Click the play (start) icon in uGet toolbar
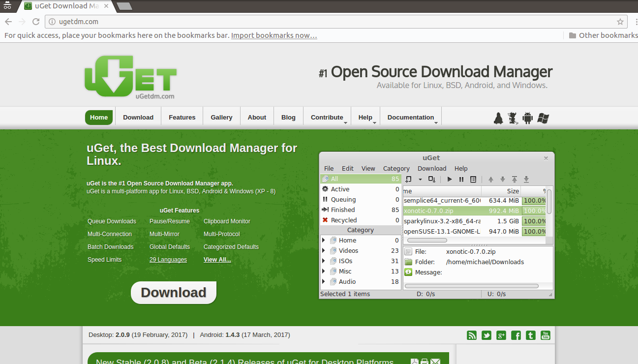Image resolution: width=638 pixels, height=364 pixels. (x=450, y=180)
